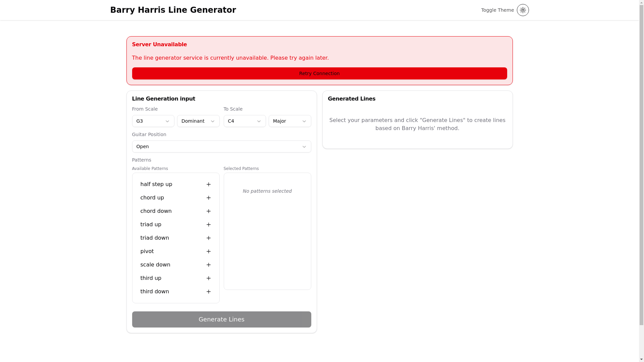
Task: Click the Toggle Theme label
Action: click(497, 10)
